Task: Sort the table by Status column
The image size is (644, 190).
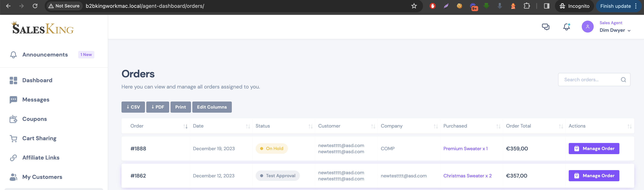Action: (x=310, y=126)
